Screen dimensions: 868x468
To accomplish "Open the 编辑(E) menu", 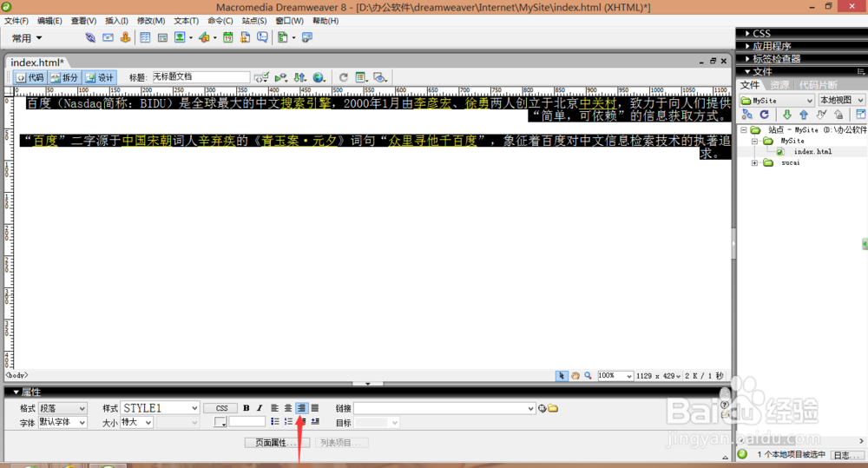I will tap(49, 21).
